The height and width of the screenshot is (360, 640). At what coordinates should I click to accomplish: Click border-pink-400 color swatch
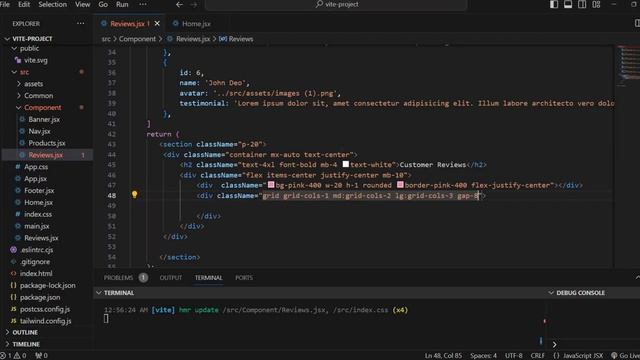400,185
